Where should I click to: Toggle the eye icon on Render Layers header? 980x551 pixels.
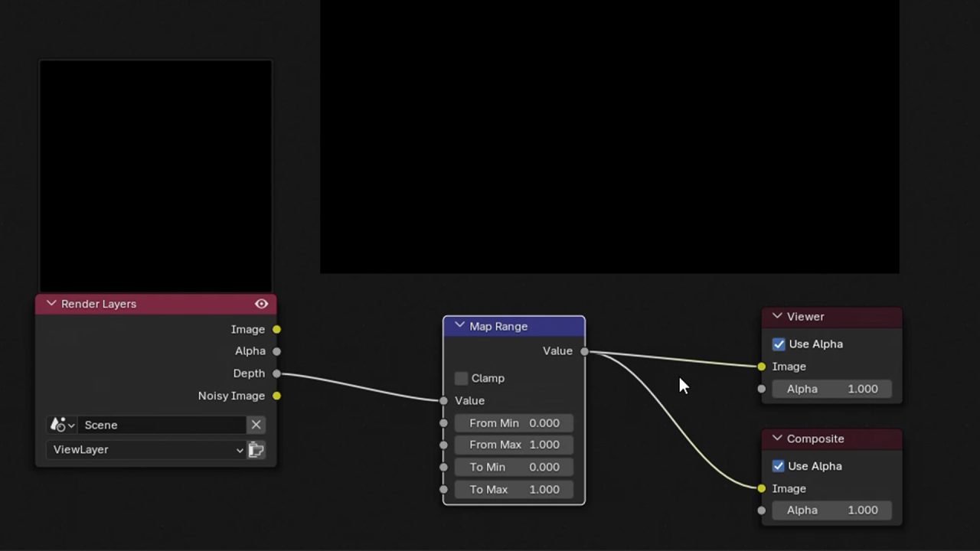261,304
